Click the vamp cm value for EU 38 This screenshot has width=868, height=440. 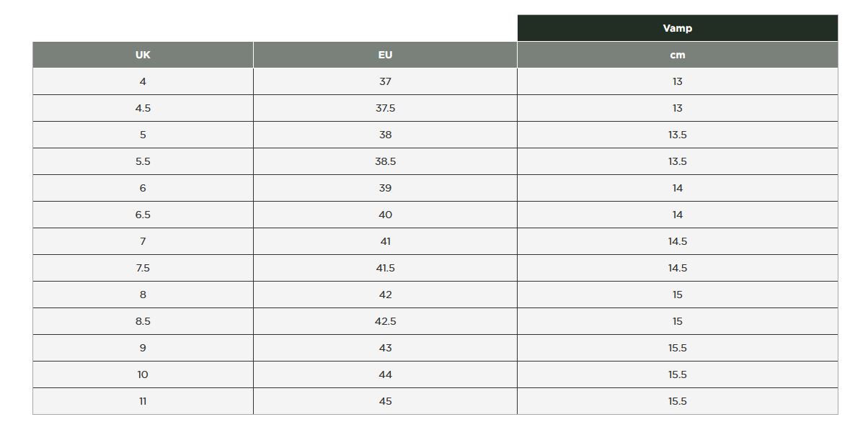pos(677,135)
